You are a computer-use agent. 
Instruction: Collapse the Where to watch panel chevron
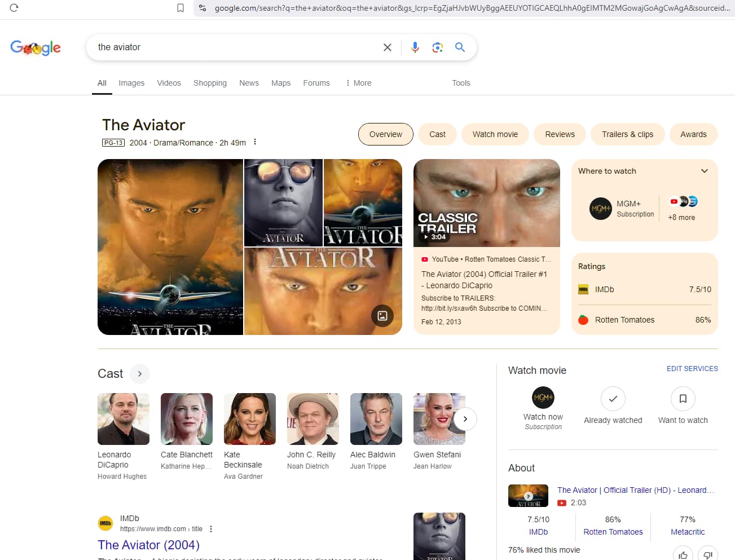tap(705, 171)
